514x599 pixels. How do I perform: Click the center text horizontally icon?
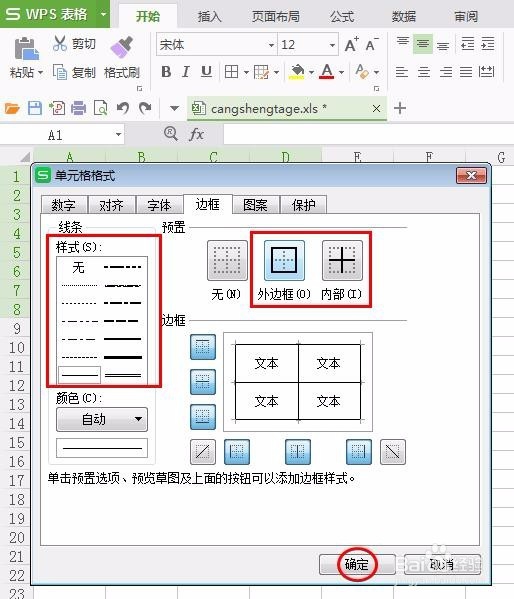pyautogui.click(x=424, y=72)
